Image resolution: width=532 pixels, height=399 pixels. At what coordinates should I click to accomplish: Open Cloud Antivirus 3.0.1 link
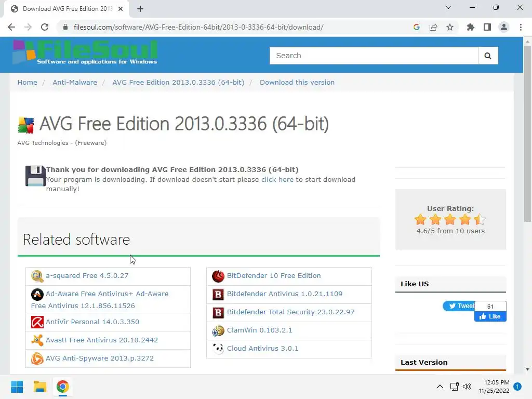[262, 349]
